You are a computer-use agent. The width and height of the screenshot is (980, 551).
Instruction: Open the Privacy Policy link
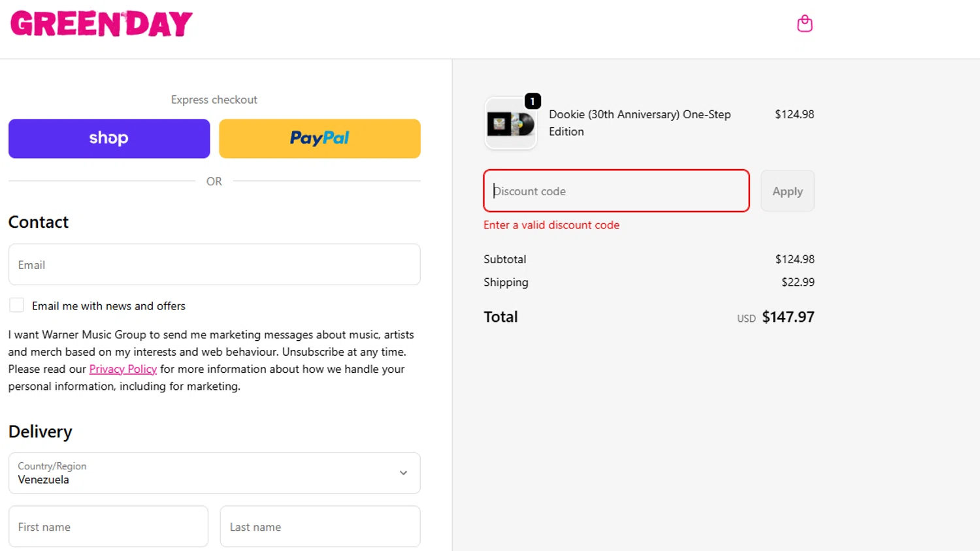pos(123,369)
